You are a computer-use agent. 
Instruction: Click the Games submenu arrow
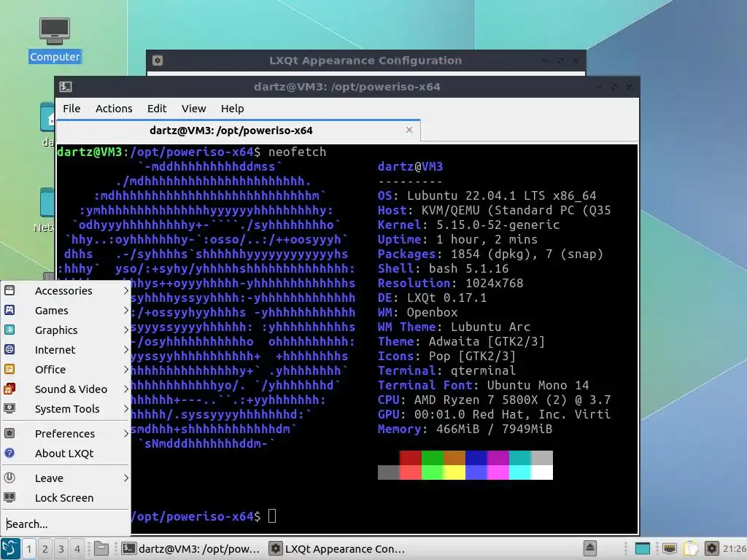coord(125,311)
